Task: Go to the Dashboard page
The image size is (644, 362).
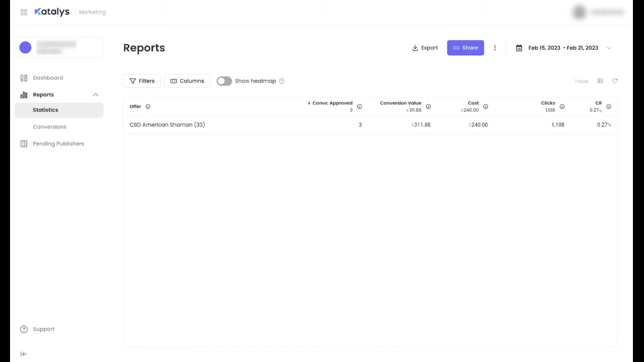Action: (x=48, y=78)
